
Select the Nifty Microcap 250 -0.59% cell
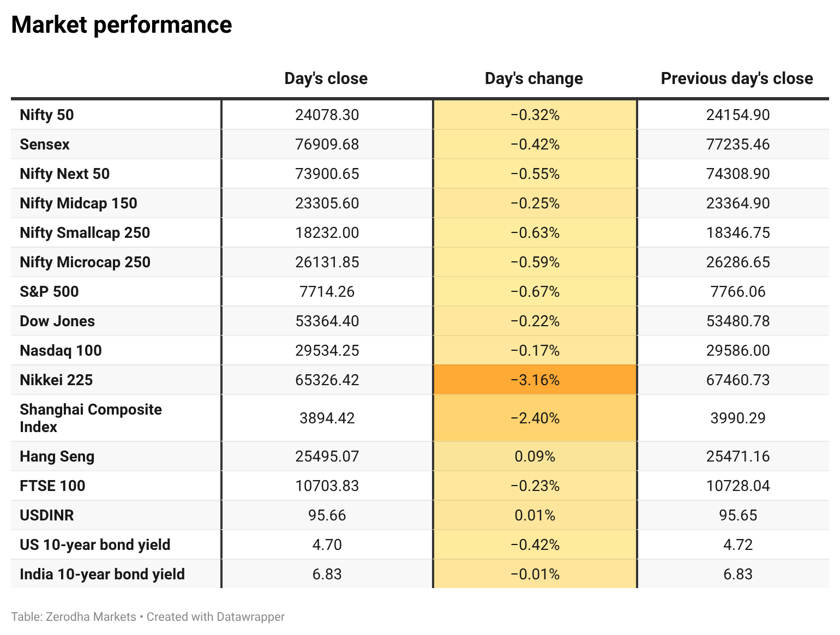[x=535, y=262]
